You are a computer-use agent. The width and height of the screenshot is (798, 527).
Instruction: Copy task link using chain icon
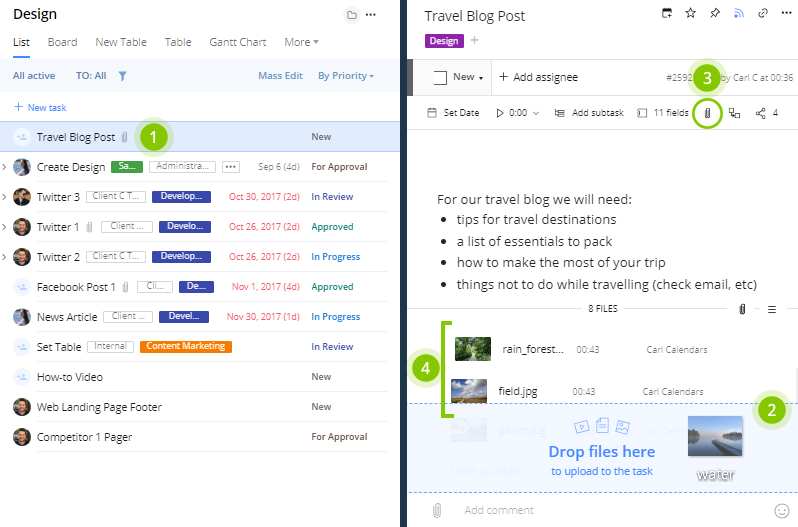763,13
